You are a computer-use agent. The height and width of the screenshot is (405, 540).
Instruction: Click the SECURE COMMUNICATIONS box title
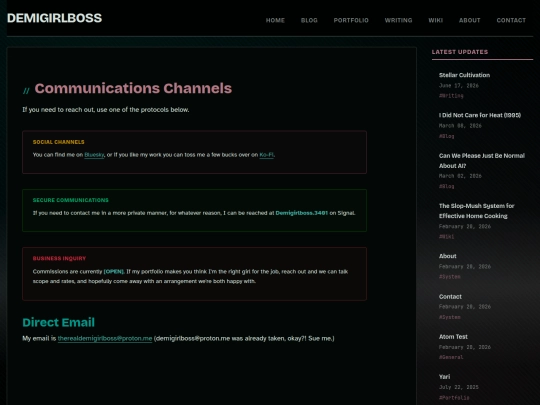point(71,200)
